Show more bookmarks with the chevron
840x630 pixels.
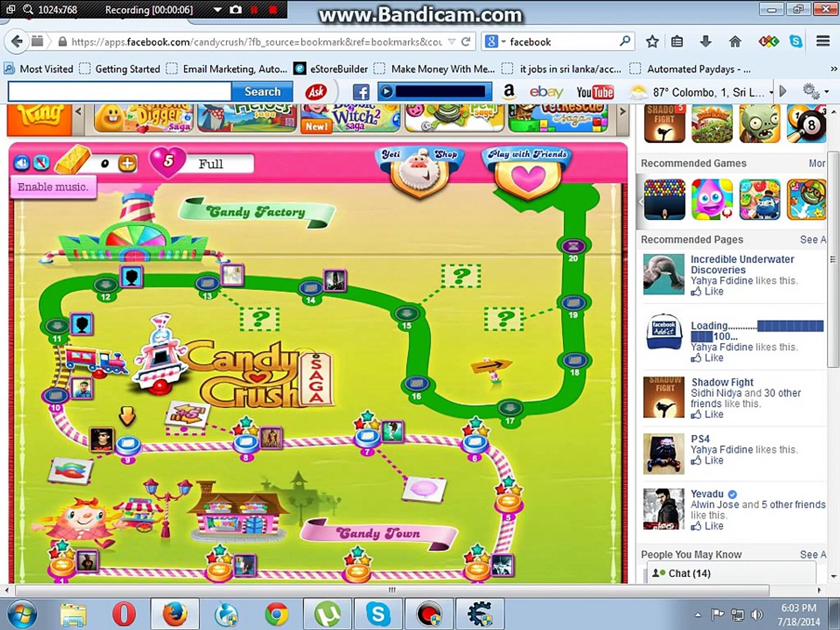[834, 69]
